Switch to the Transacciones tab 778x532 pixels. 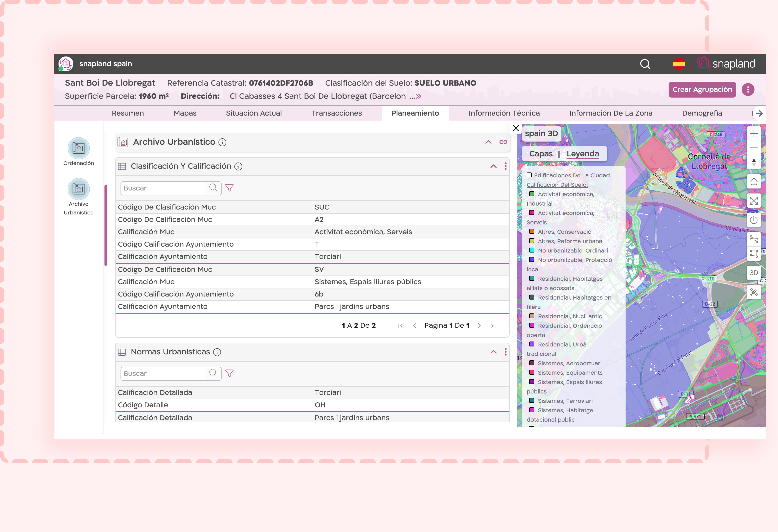tap(336, 114)
